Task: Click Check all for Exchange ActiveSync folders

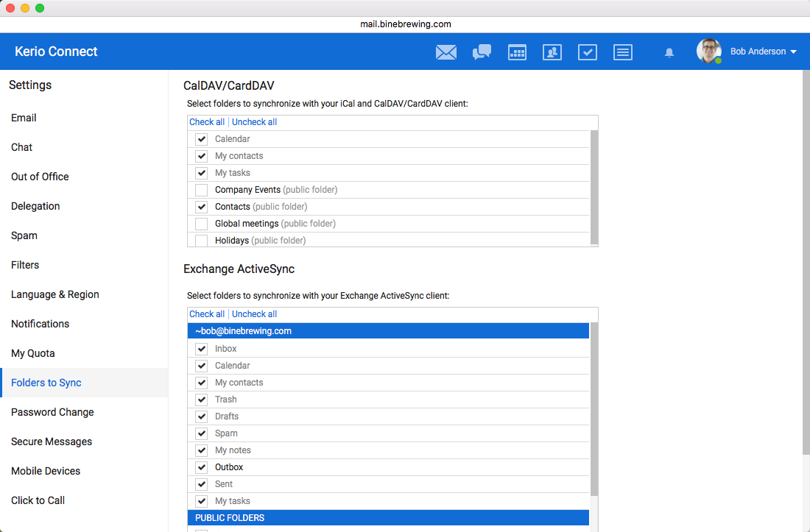Action: (x=207, y=313)
